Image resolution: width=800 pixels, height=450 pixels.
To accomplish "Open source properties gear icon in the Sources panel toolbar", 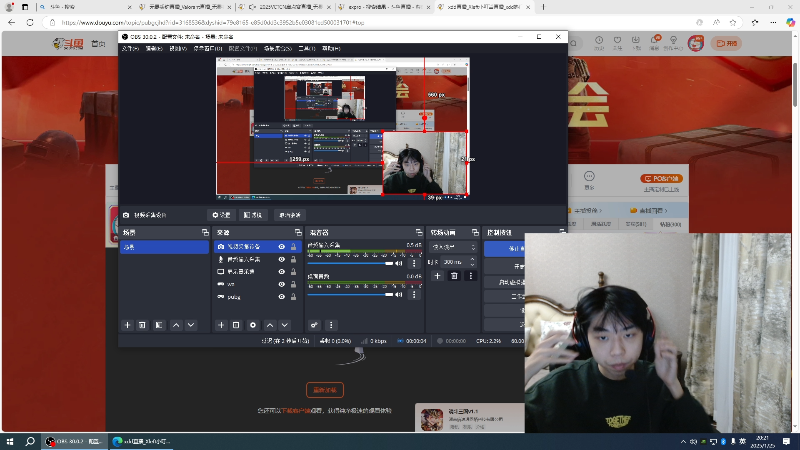I will [253, 325].
